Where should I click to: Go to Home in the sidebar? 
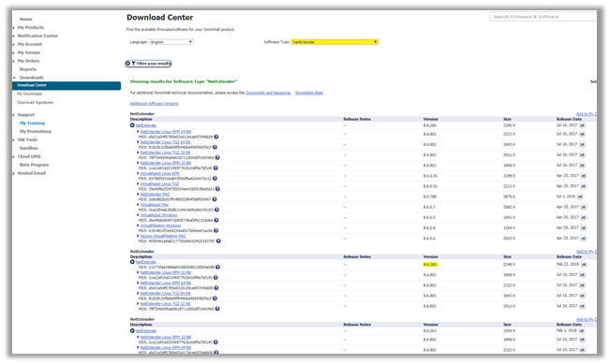pyautogui.click(x=25, y=19)
